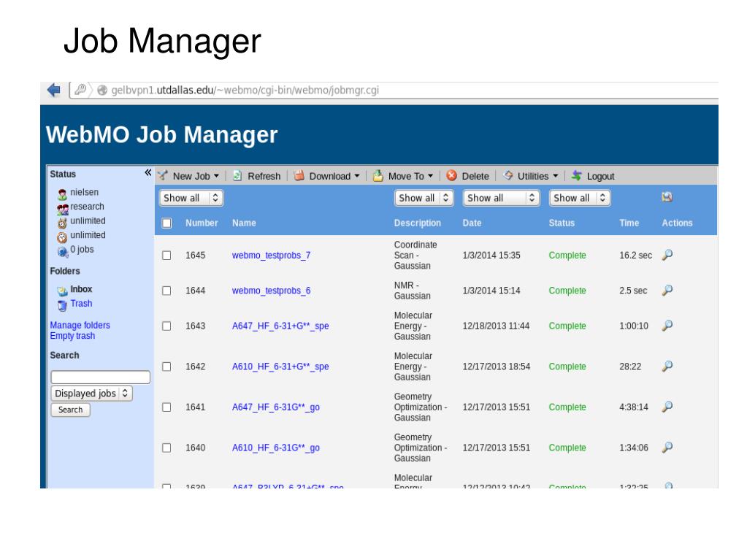This screenshot has height=560, width=747.
Task: Toggle the select-all jobs checkbox
Action: click(x=166, y=223)
